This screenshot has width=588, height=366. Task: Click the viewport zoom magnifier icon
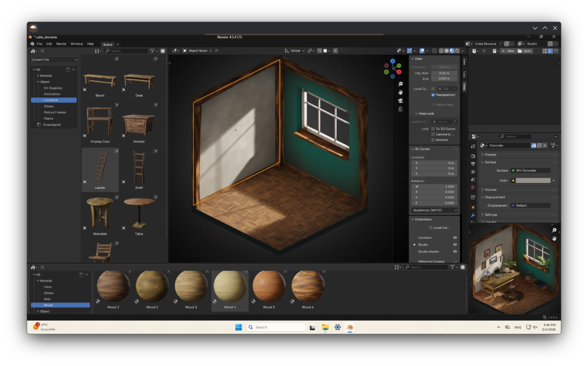click(x=400, y=84)
